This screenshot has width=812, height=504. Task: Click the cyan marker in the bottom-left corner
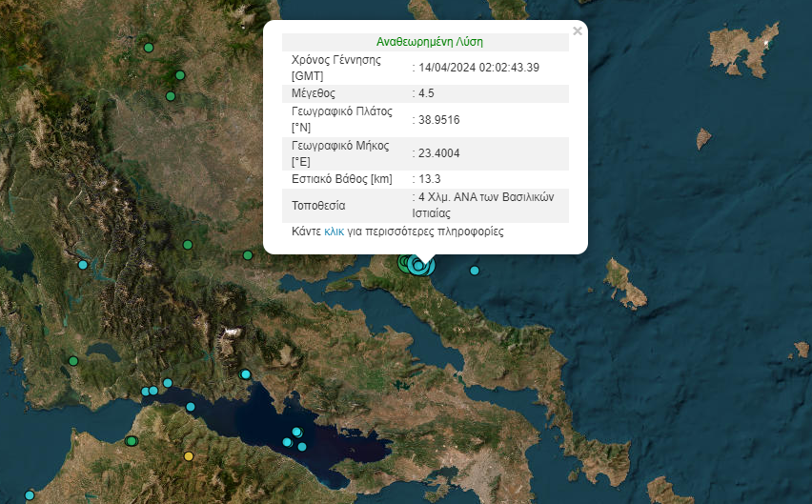[30, 495]
